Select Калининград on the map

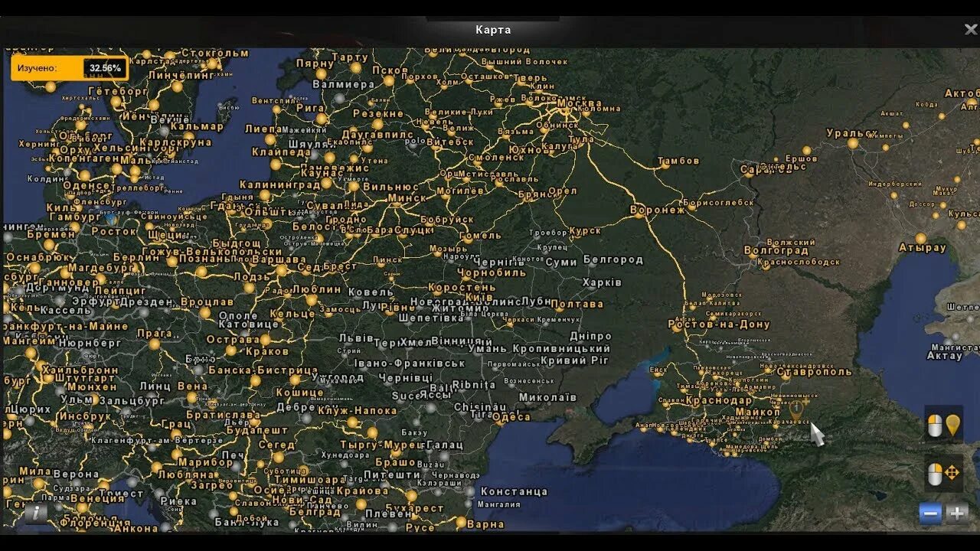click(279, 185)
